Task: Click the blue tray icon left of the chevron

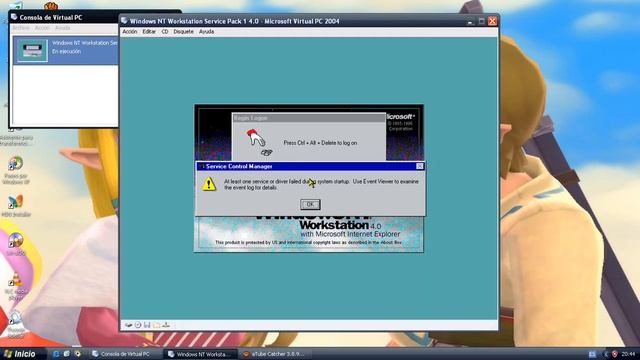Action: (592, 354)
